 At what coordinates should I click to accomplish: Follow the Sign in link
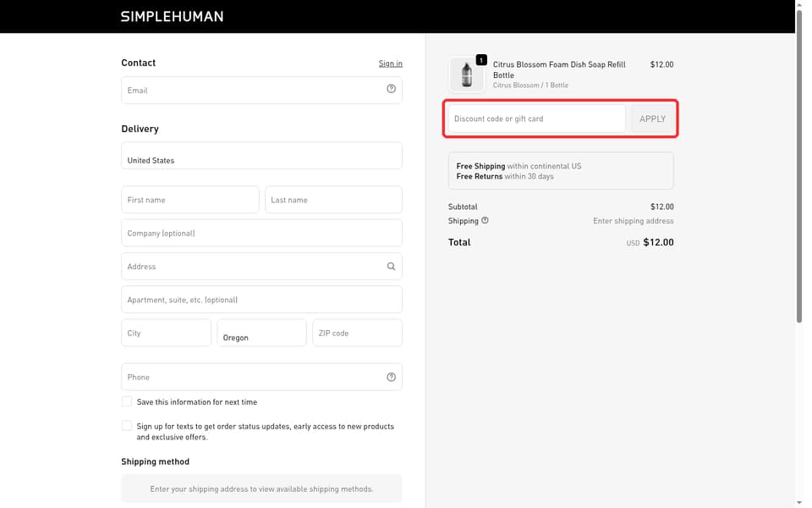coord(391,63)
